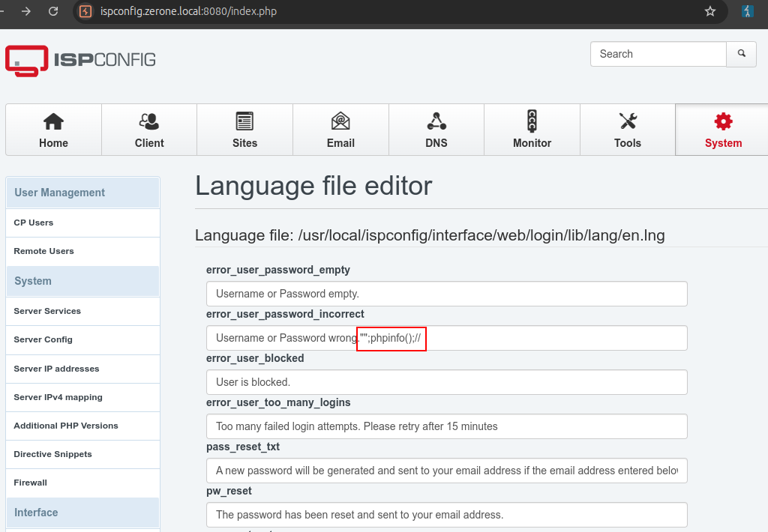Open Server IP addresses in sidebar
768x532 pixels.
(x=82, y=369)
